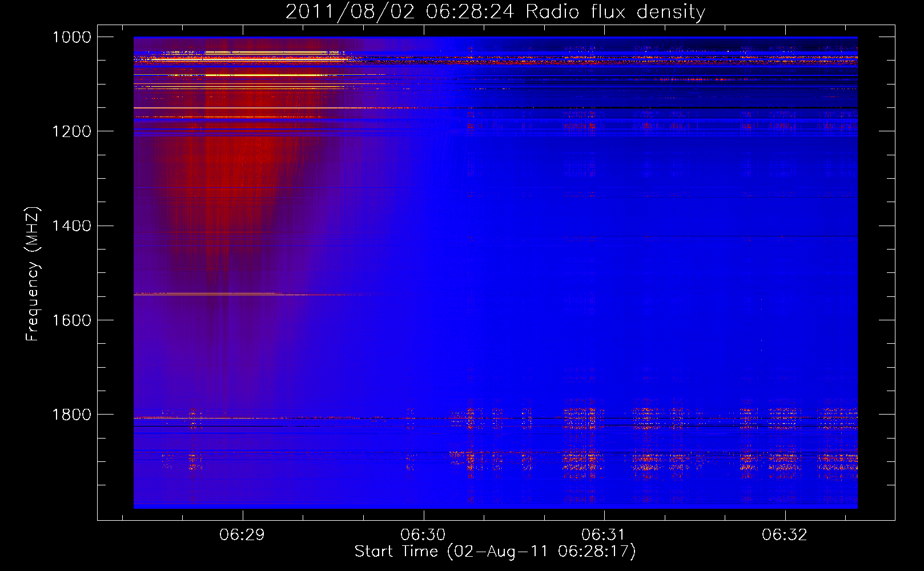
Task: Click the 1000 frequency axis label
Action: pos(71,37)
